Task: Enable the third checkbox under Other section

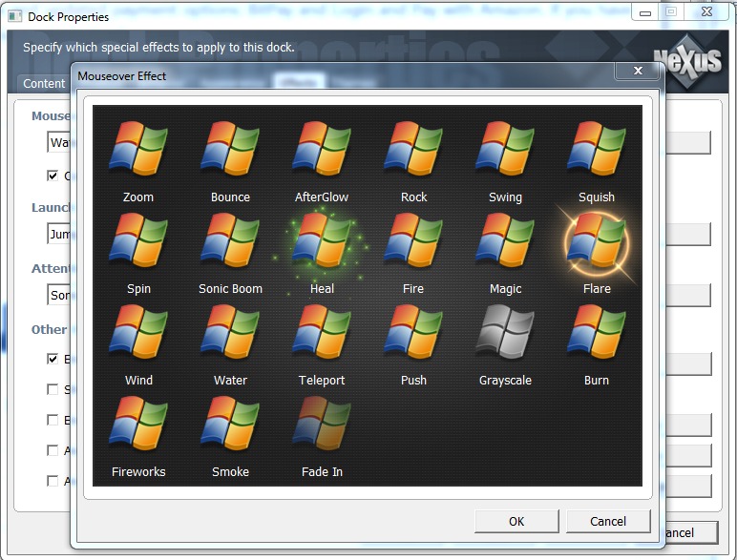Action: tap(53, 420)
